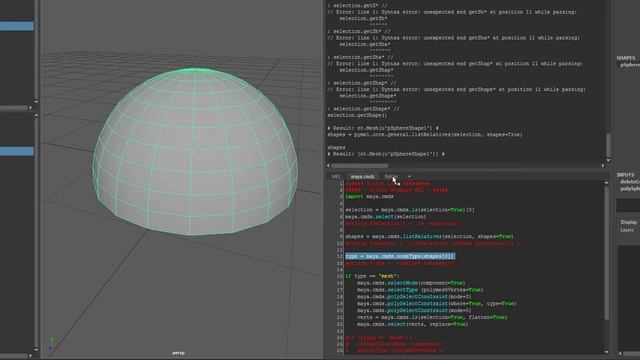
Task: Click 'polySelectConstraint(where=True, type=True)' line
Action: click(437, 304)
